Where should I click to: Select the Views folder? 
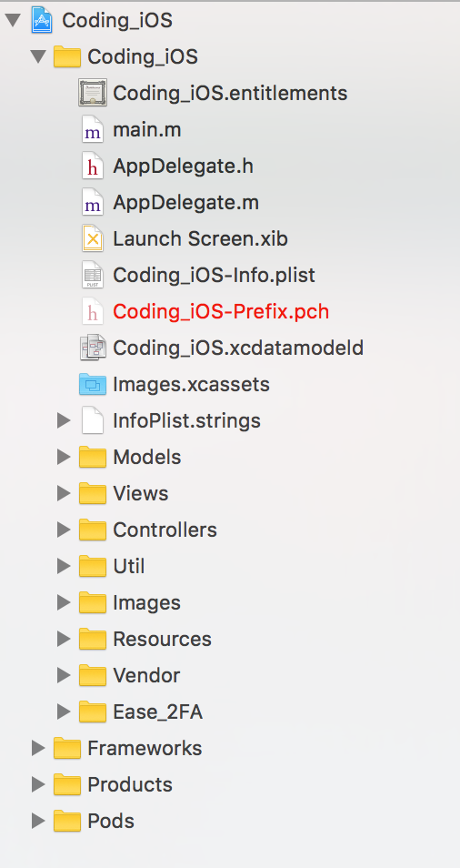pos(140,493)
